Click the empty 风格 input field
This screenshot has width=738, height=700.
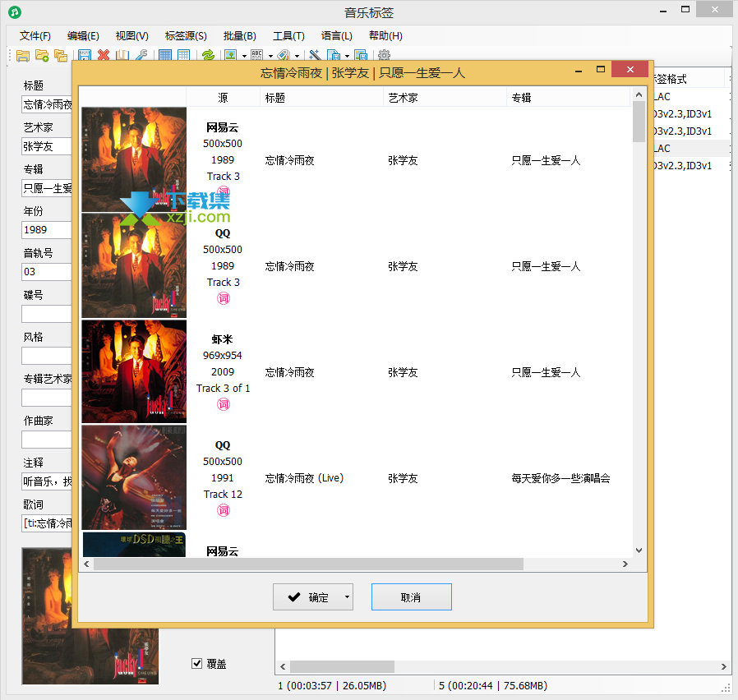tap(47, 356)
